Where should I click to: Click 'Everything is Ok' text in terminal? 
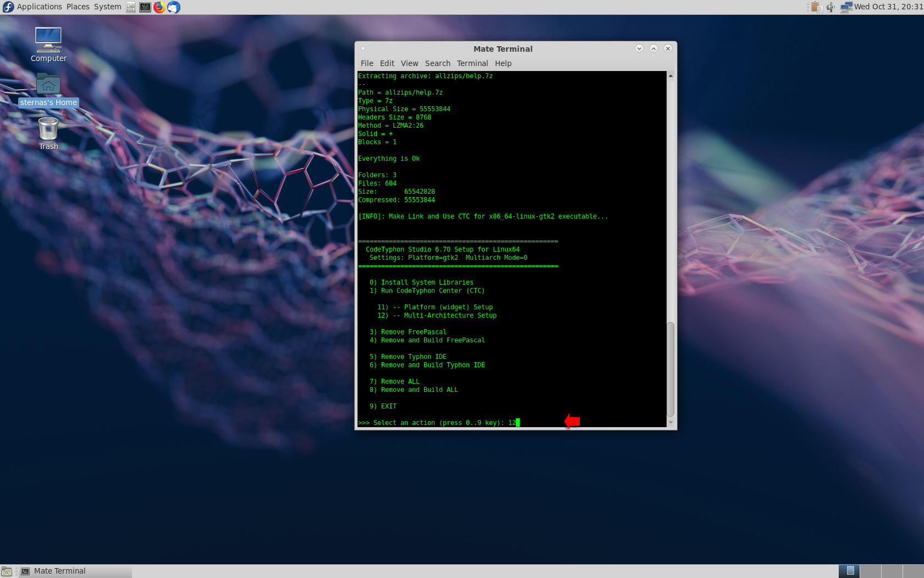(x=389, y=159)
